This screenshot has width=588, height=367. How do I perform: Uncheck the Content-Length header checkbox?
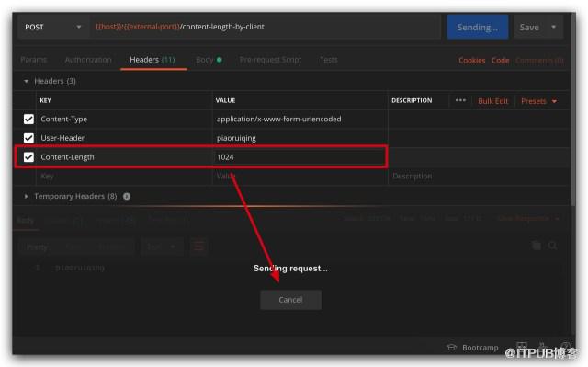[x=28, y=157]
